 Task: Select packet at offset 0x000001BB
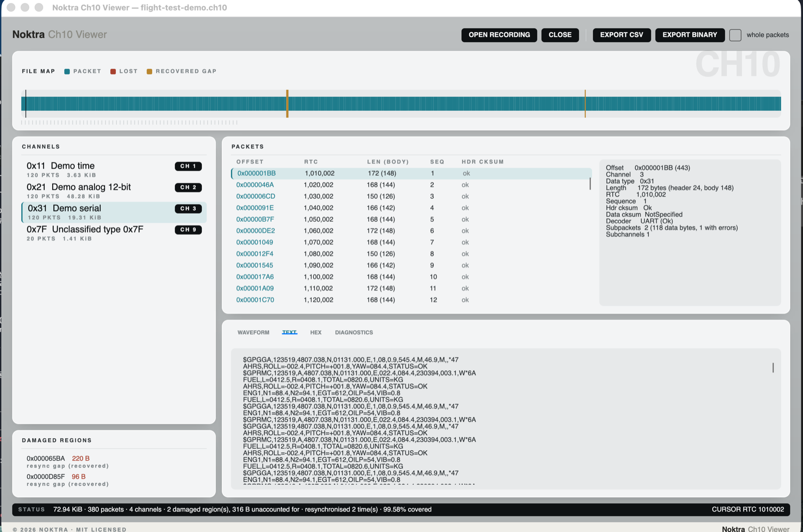pos(411,173)
